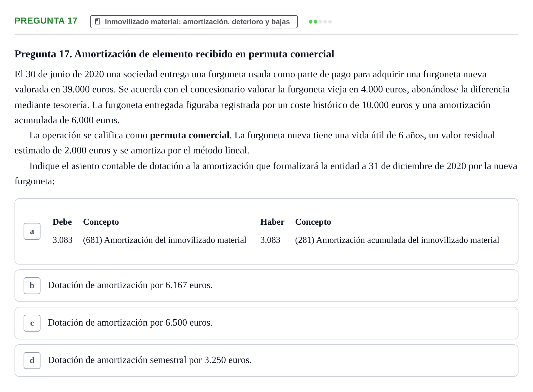The width and height of the screenshot is (533, 392).
Task: Click '(281) Amortización acumulada' concept cell
Action: click(397, 240)
